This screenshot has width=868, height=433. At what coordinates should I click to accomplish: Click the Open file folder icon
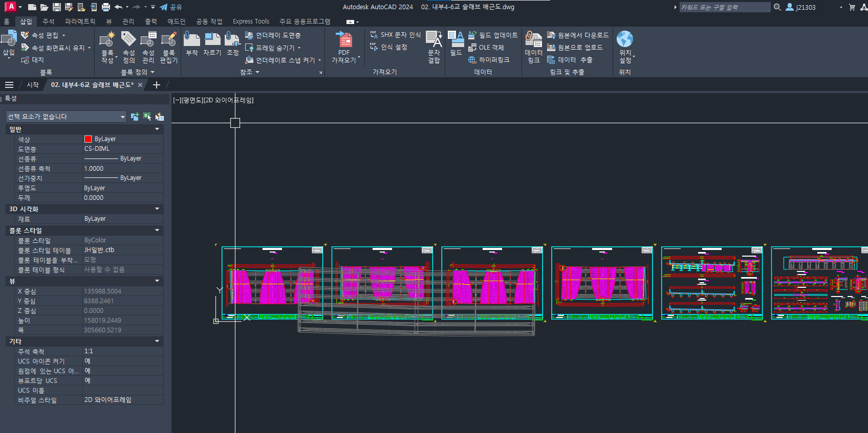(x=45, y=7)
